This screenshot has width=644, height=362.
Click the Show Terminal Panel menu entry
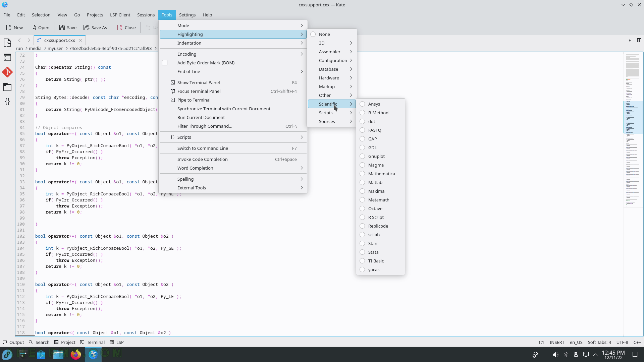tap(233, 82)
